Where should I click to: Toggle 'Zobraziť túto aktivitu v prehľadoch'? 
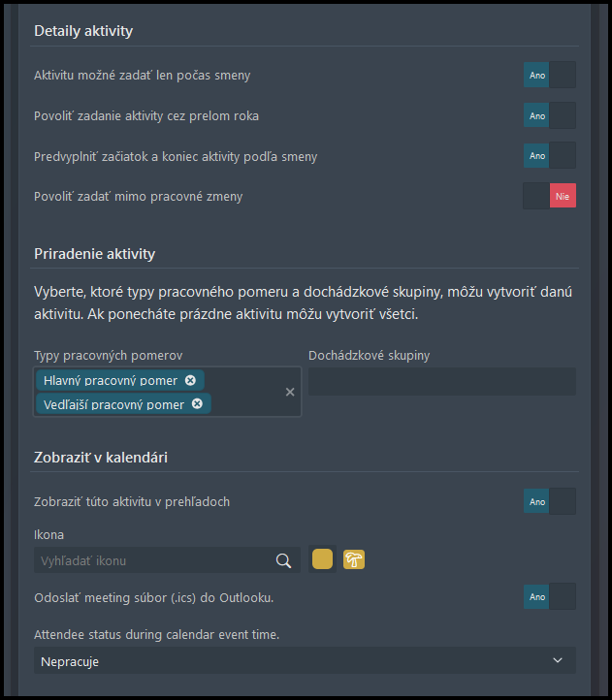550,502
